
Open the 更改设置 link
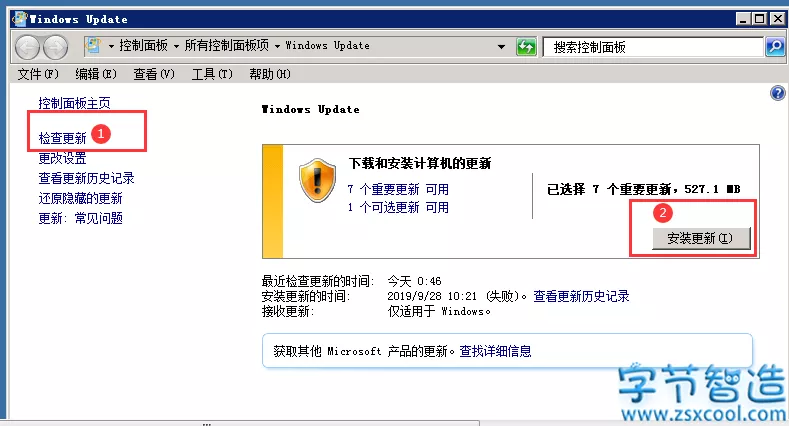click(62, 158)
